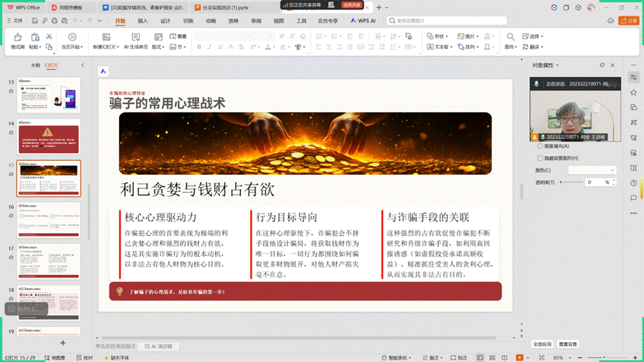Start slideshow from current slide (当页开始)

pyautogui.click(x=72, y=41)
